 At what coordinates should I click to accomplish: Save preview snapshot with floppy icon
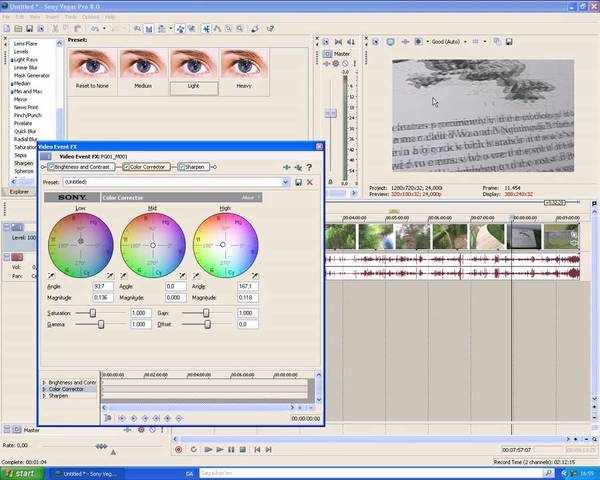point(509,42)
